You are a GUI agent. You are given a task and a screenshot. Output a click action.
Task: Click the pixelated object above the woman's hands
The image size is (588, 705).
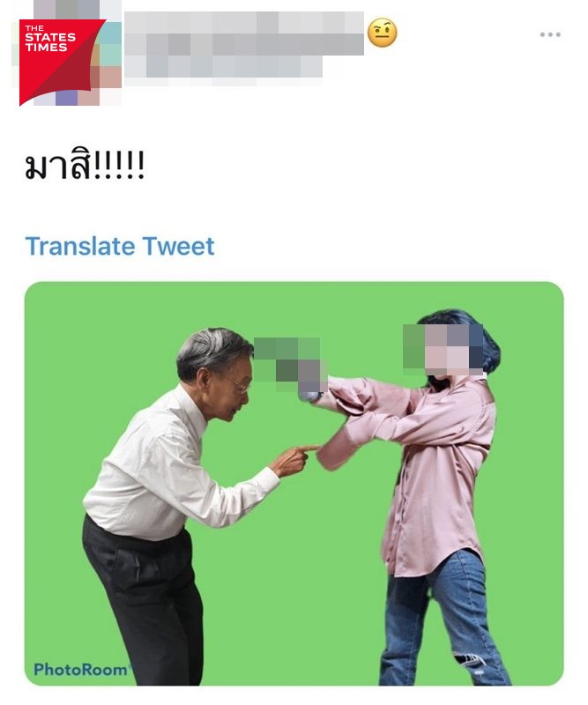coord(288,364)
